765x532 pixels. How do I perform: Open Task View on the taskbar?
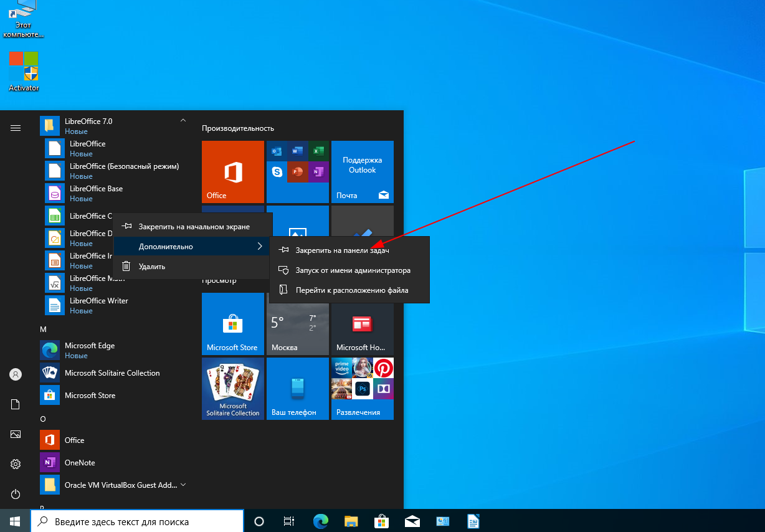(x=289, y=521)
